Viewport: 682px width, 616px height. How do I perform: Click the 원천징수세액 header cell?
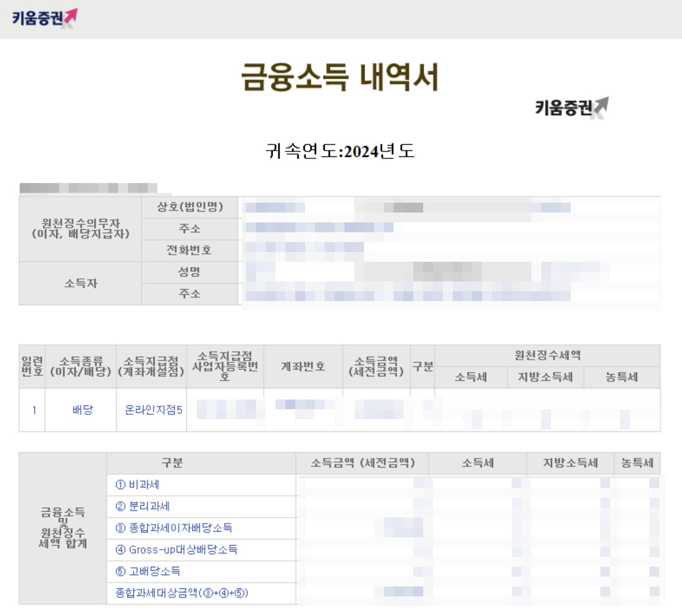pos(548,355)
